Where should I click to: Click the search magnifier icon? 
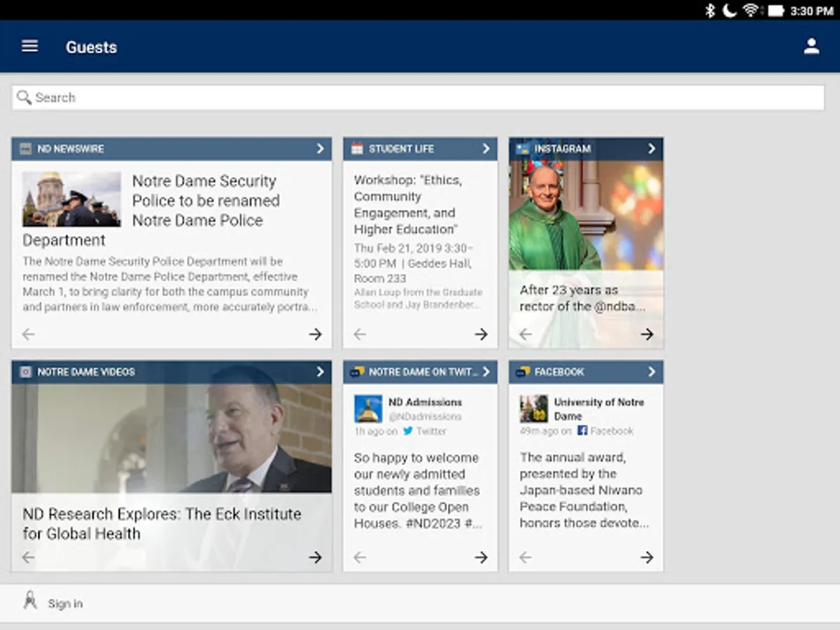(x=24, y=97)
